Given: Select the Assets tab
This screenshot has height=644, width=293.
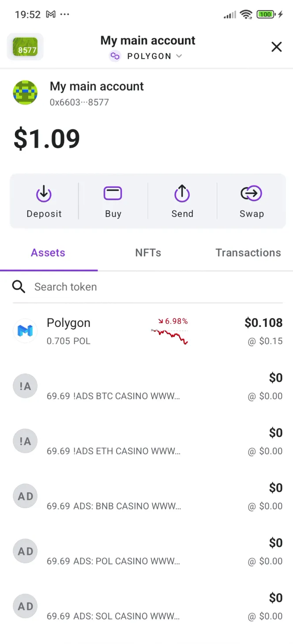Looking at the screenshot, I should 48,252.
